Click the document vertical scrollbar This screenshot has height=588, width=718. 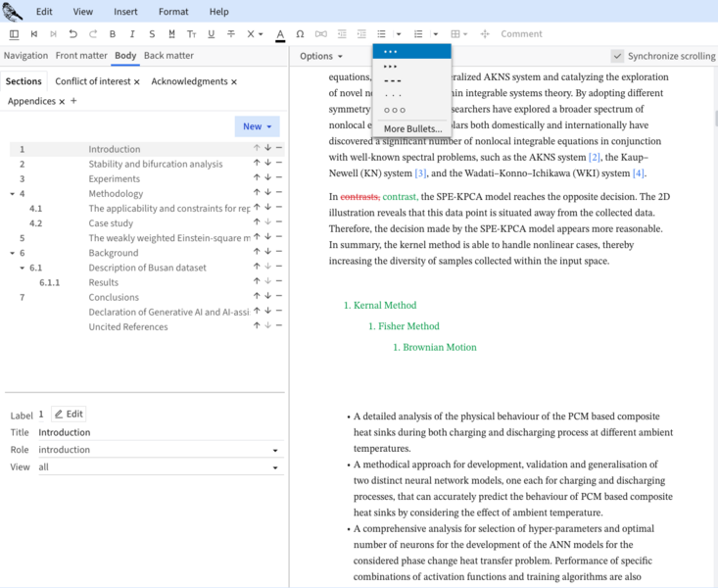[716, 118]
